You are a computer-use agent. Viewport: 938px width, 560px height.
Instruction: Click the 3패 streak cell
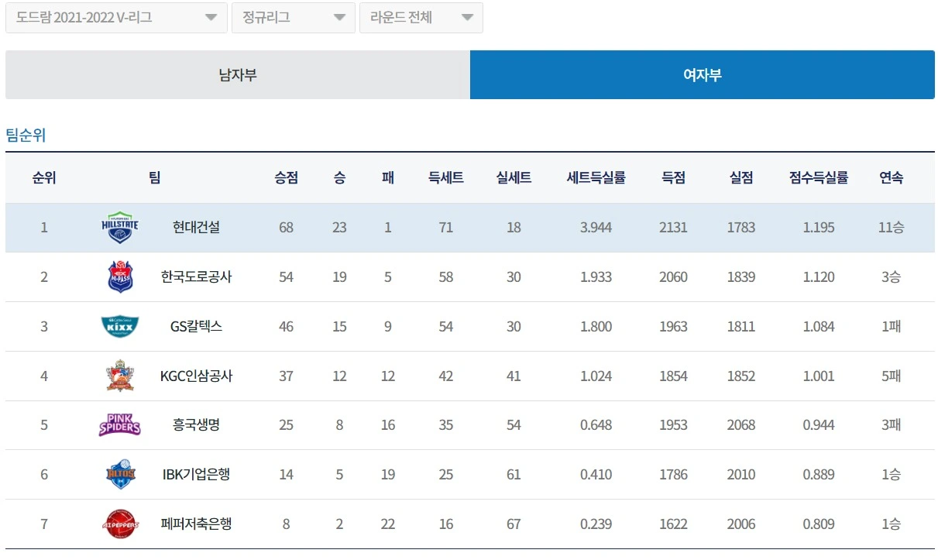[892, 425]
